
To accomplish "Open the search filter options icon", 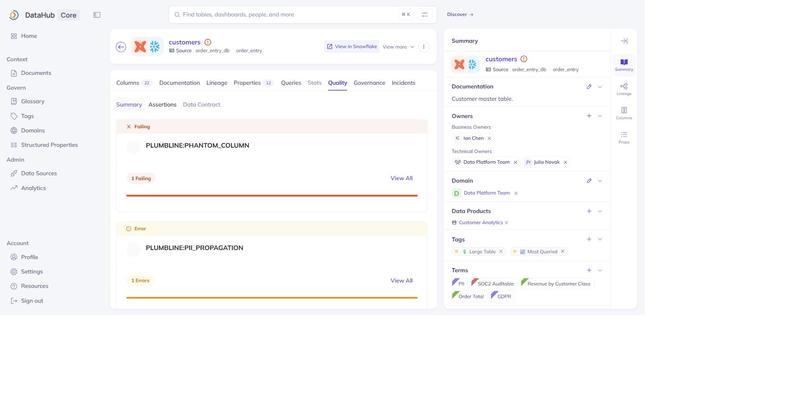I will point(425,15).
